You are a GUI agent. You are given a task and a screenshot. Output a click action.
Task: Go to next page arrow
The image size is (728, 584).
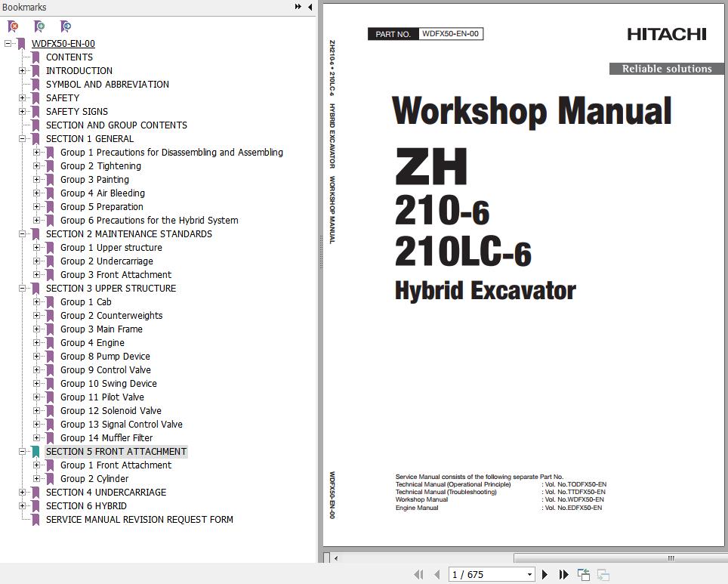coord(545,575)
